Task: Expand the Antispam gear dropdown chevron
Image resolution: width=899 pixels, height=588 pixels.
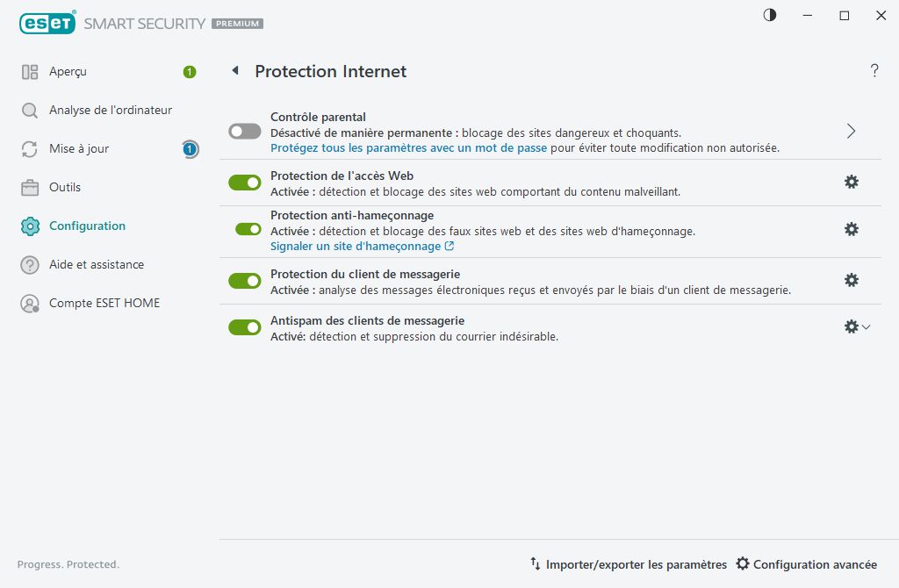Action: click(x=866, y=326)
